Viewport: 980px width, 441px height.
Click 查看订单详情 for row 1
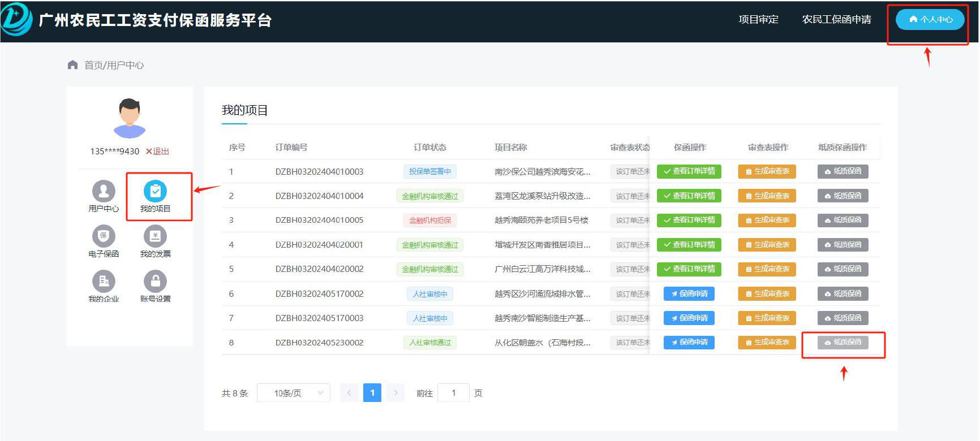pyautogui.click(x=689, y=171)
